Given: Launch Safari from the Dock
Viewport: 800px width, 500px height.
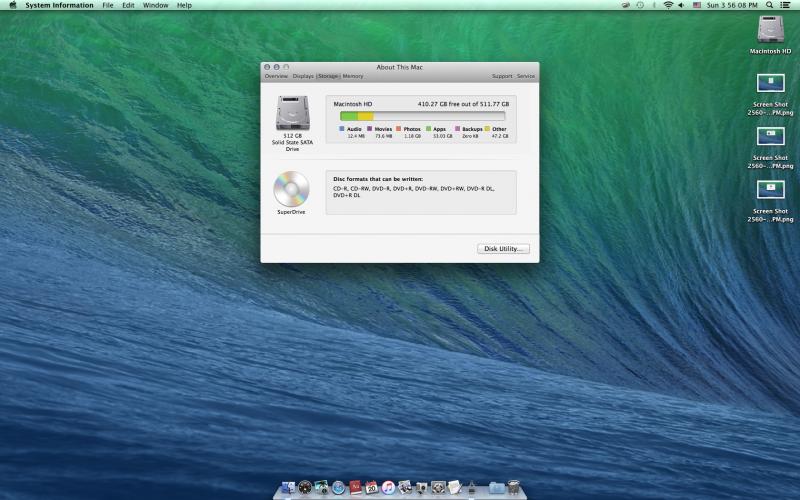Looking at the screenshot, I should coord(338,487).
